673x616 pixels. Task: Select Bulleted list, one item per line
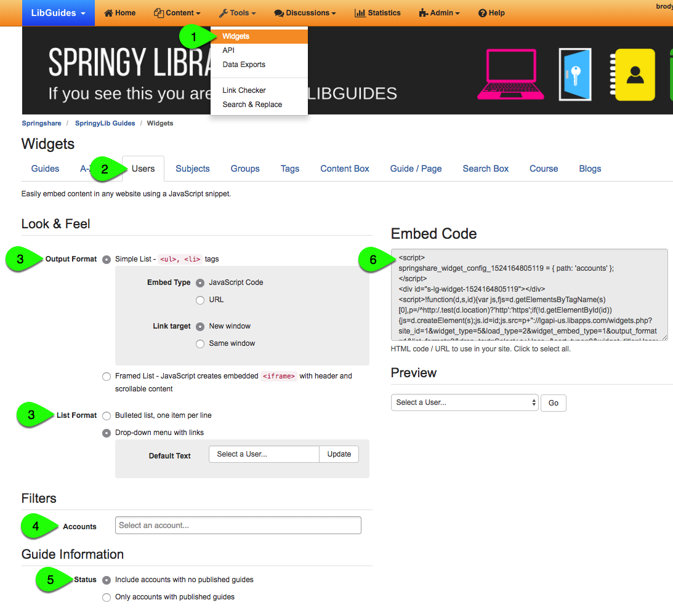click(107, 415)
